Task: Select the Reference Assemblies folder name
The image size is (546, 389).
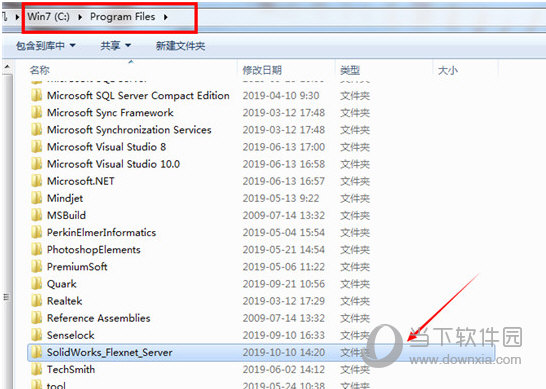Action: (99, 318)
